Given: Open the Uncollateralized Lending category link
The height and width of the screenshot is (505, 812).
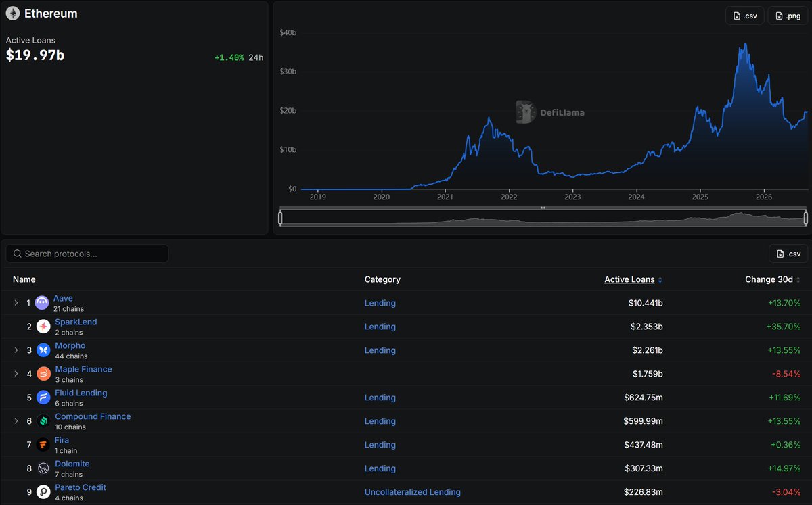Looking at the screenshot, I should pos(413,492).
